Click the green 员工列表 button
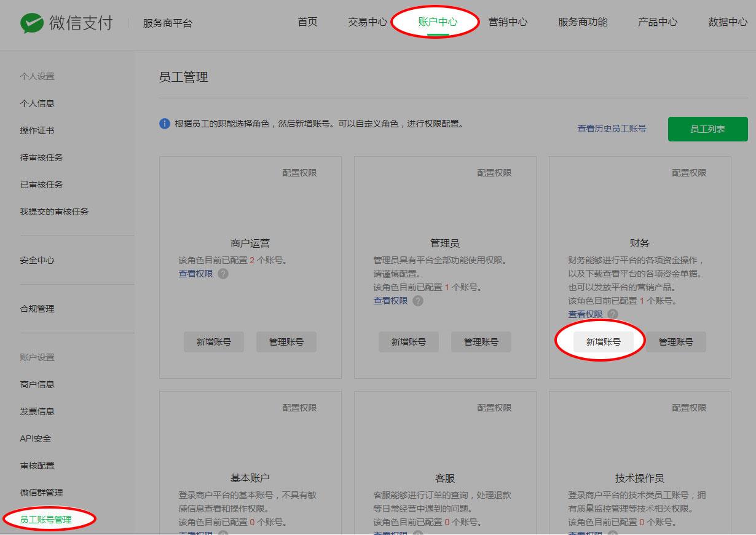The width and height of the screenshot is (756, 535). click(707, 129)
